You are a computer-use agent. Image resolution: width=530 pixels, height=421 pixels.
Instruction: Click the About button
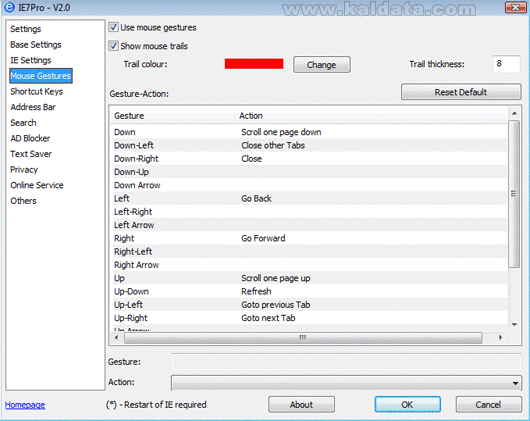coord(302,404)
